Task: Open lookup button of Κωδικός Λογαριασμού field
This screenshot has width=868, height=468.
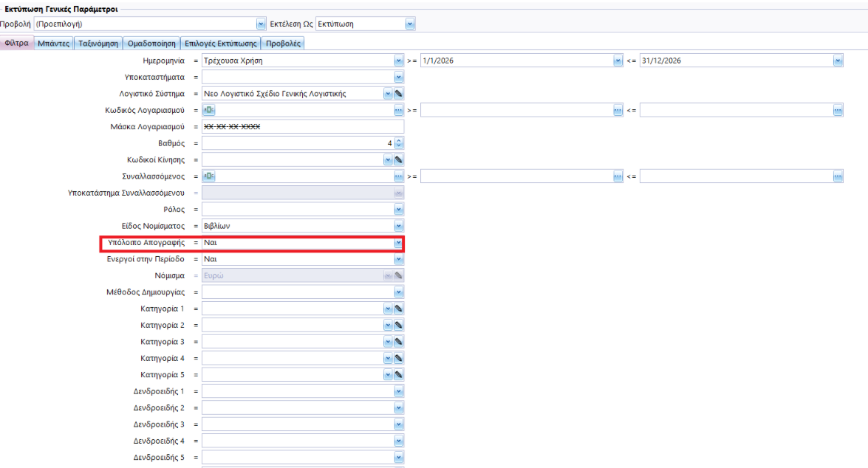Action: coord(399,110)
